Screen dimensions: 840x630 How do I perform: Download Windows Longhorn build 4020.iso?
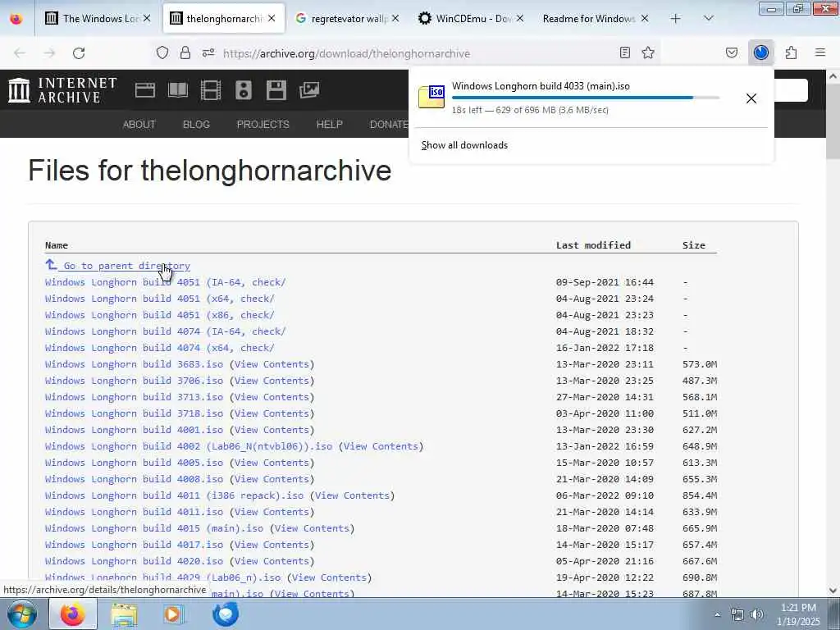point(134,561)
